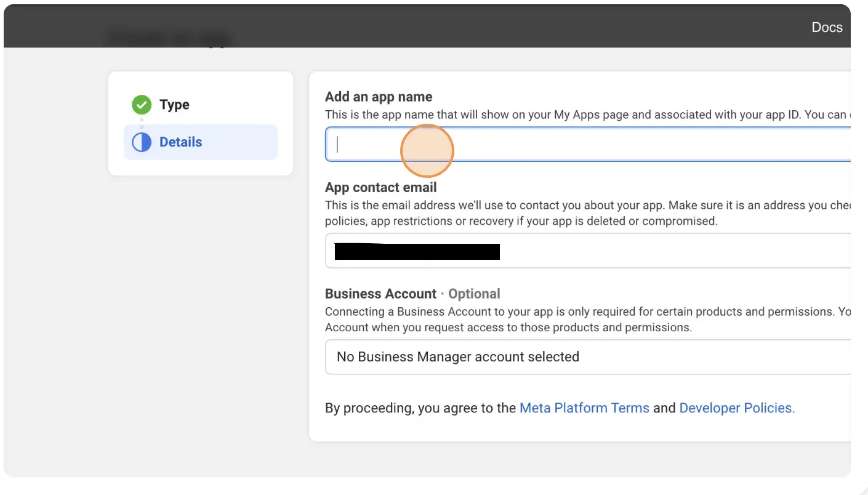Click the blacked-out email address bar

coord(417,251)
